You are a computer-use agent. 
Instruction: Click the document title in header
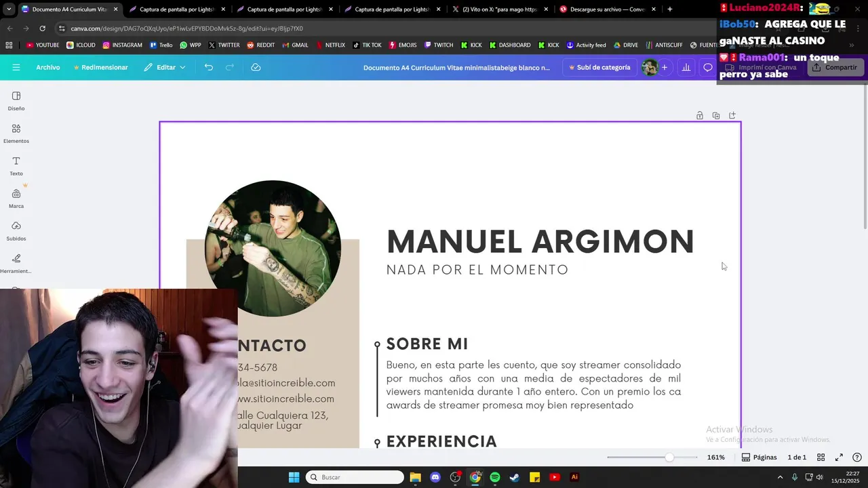pos(456,67)
